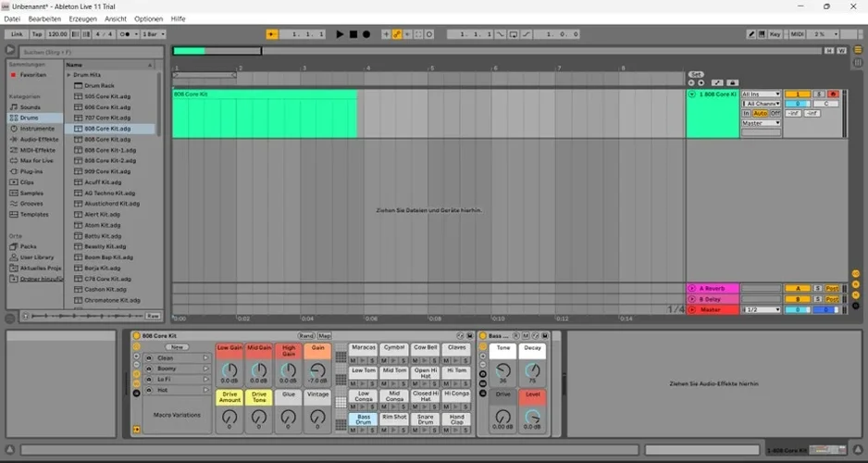
Task: Switch to Arrangement View icon
Action: (858, 50)
